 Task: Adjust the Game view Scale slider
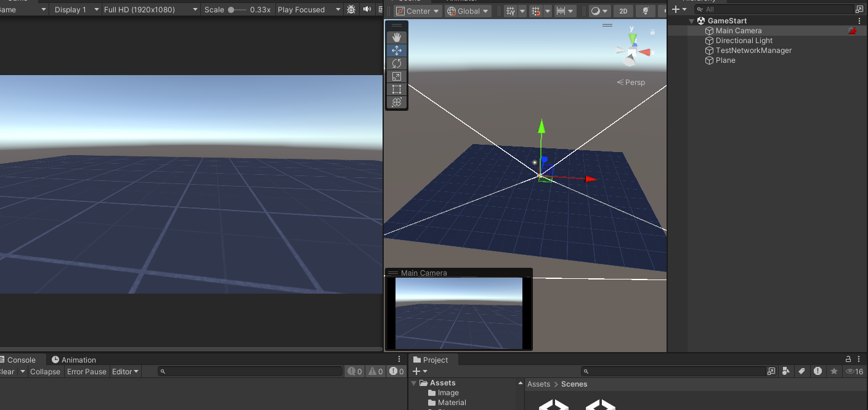[237, 10]
